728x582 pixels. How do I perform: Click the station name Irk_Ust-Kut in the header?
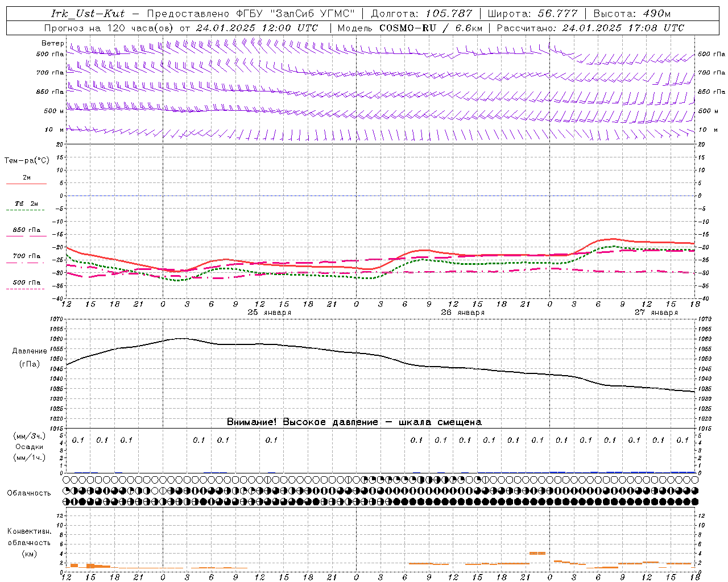pyautogui.click(x=88, y=14)
